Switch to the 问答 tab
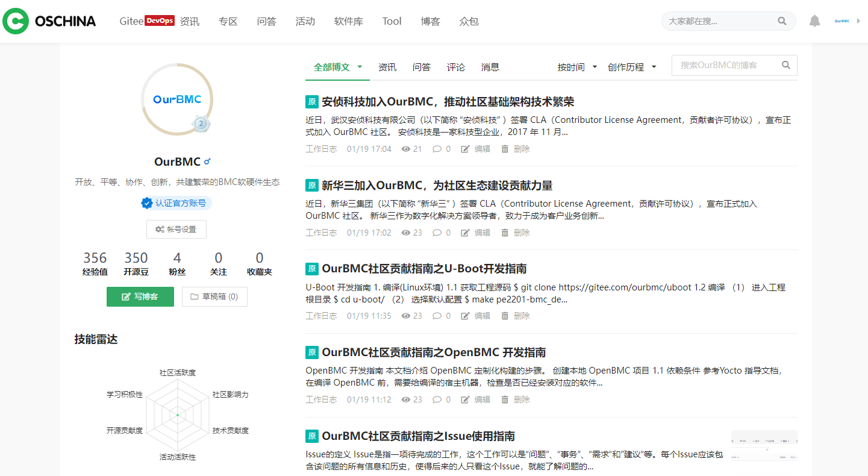 [422, 67]
